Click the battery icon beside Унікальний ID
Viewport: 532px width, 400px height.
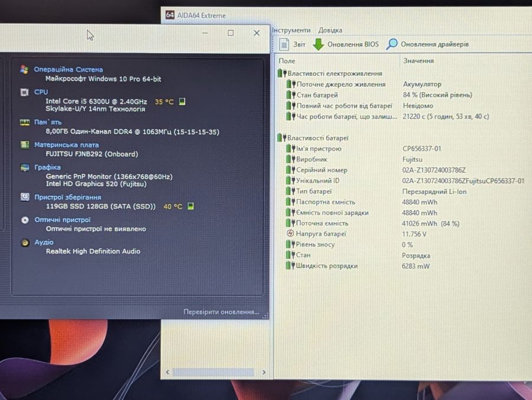coord(290,180)
